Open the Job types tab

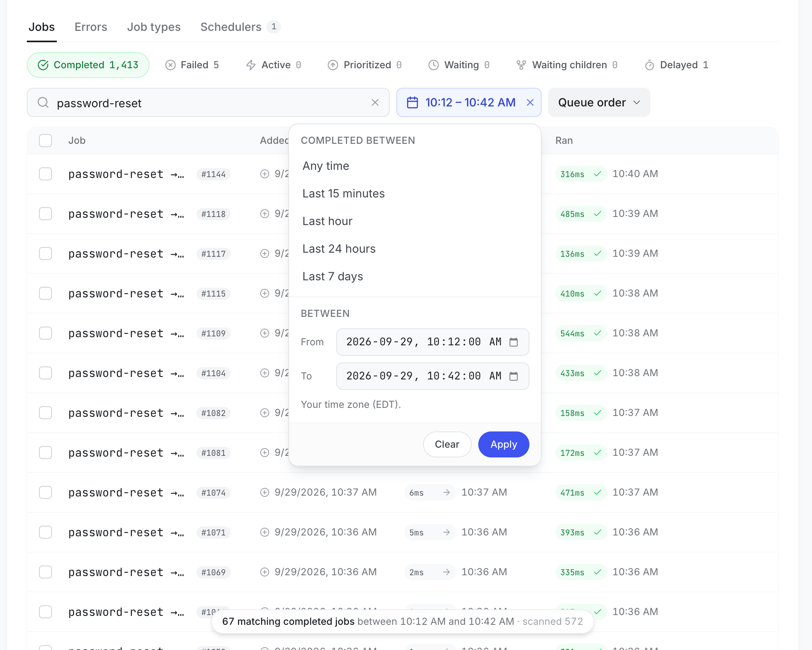(154, 27)
